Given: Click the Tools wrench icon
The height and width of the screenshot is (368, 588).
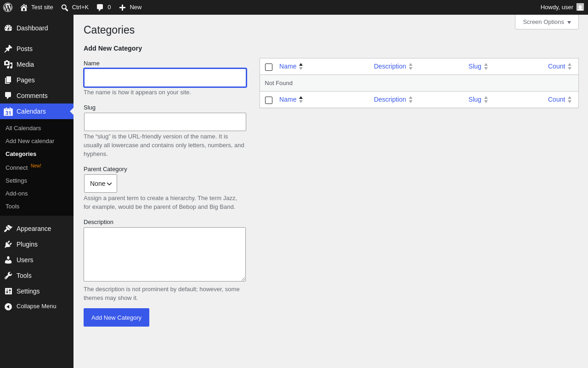Looking at the screenshot, I should [x=8, y=276].
